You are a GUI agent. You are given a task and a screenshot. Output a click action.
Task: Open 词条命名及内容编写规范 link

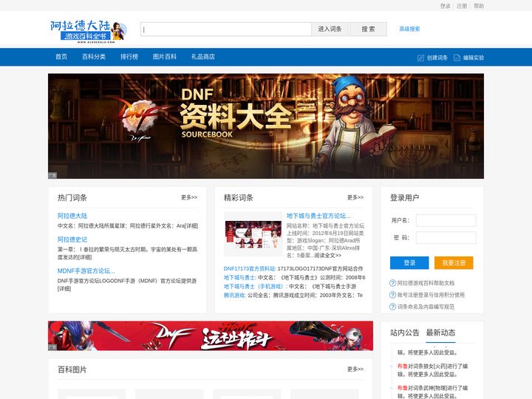(x=426, y=307)
